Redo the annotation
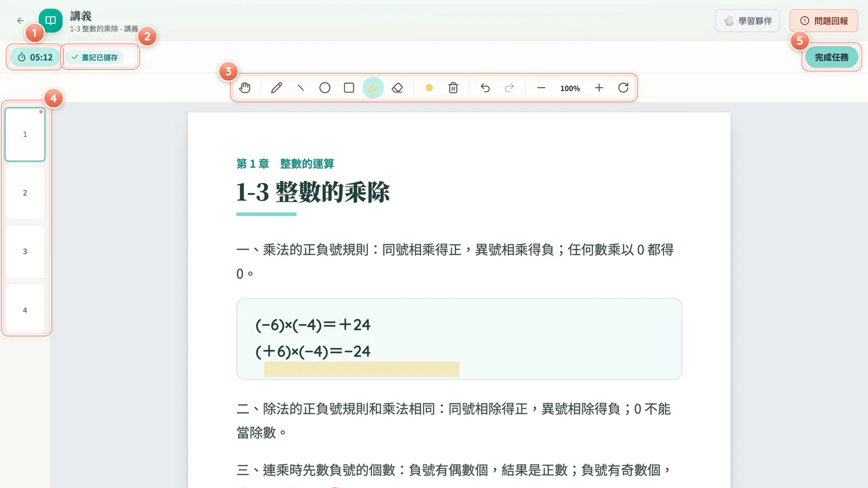The image size is (868, 488). coord(509,88)
